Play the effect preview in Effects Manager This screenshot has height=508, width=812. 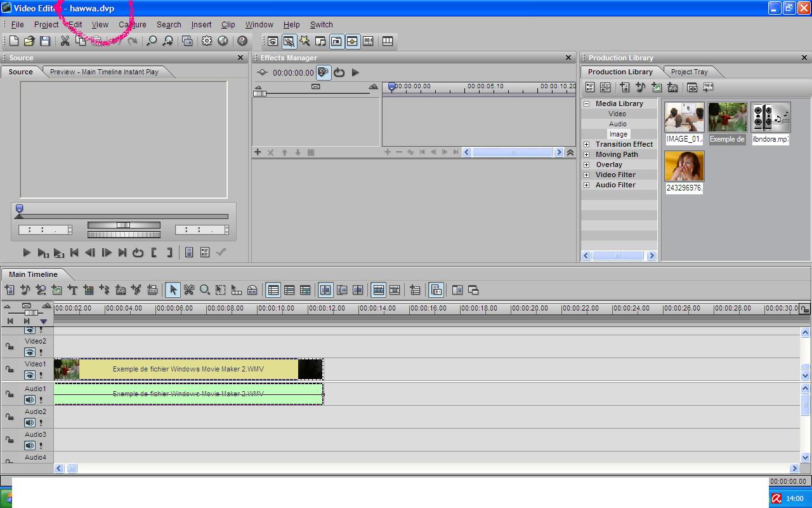(x=355, y=72)
